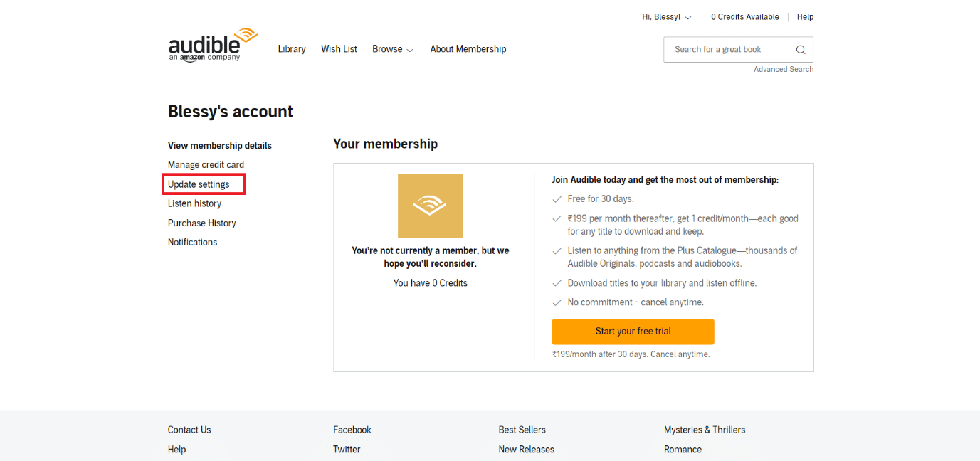Viewport: 980px width, 461px height.
Task: Open Listen history
Action: coord(194,203)
